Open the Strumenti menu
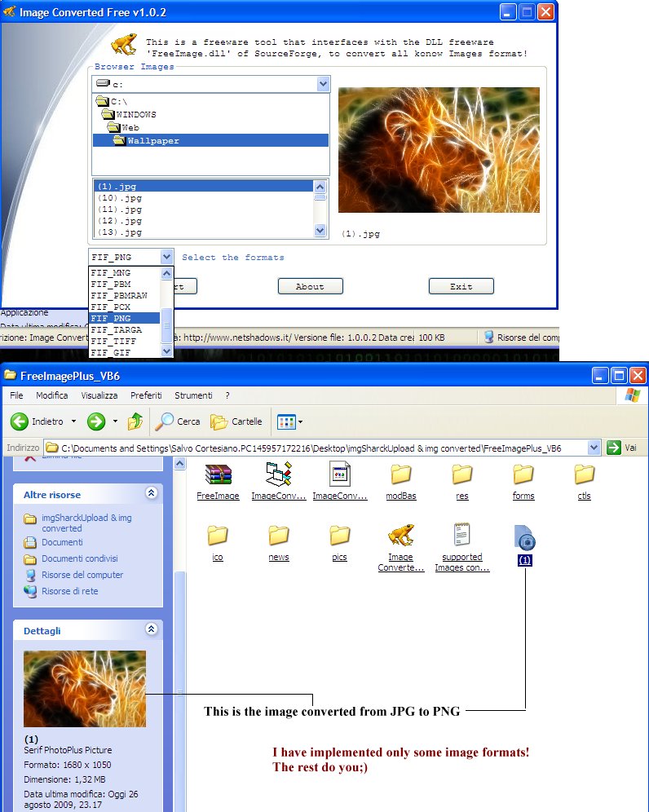This screenshot has width=649, height=812. point(193,395)
